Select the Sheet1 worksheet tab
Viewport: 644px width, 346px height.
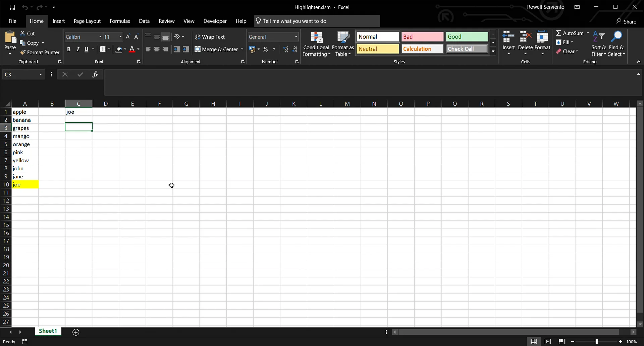pos(48,331)
